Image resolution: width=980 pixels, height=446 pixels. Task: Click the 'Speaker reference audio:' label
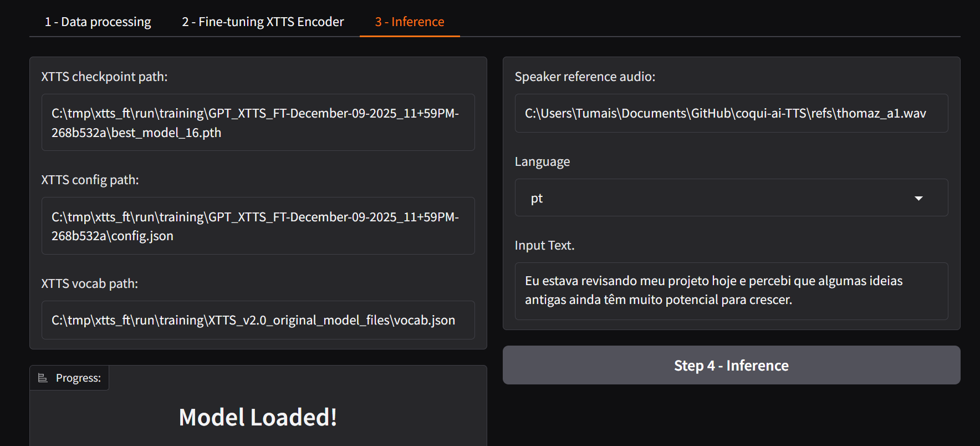(585, 77)
